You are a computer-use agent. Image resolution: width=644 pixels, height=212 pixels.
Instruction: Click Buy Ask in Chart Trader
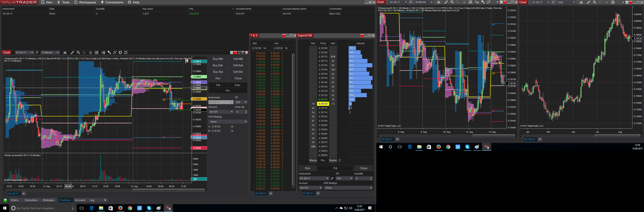click(218, 65)
